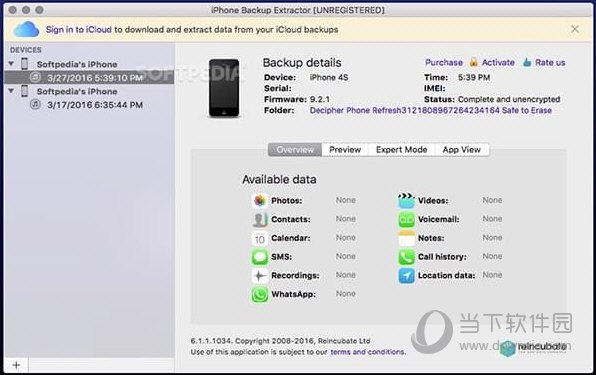Click the Calendar icon
The width and height of the screenshot is (596, 375).
click(x=260, y=238)
